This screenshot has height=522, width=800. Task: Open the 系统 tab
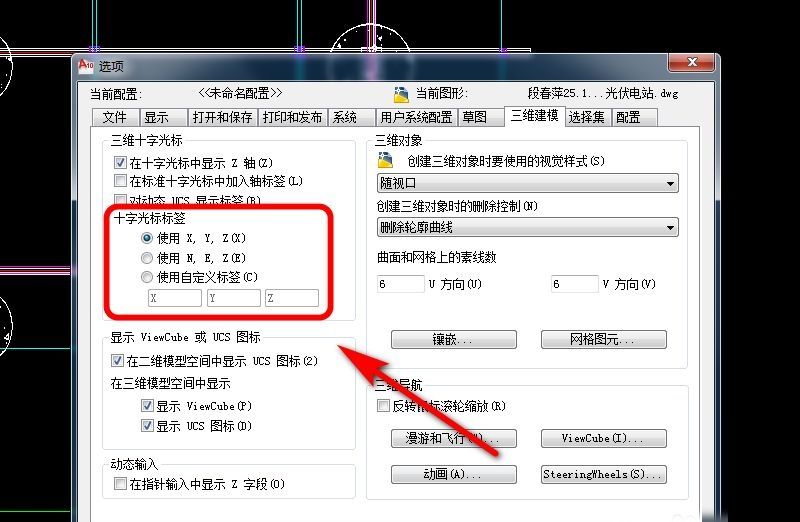(x=352, y=117)
